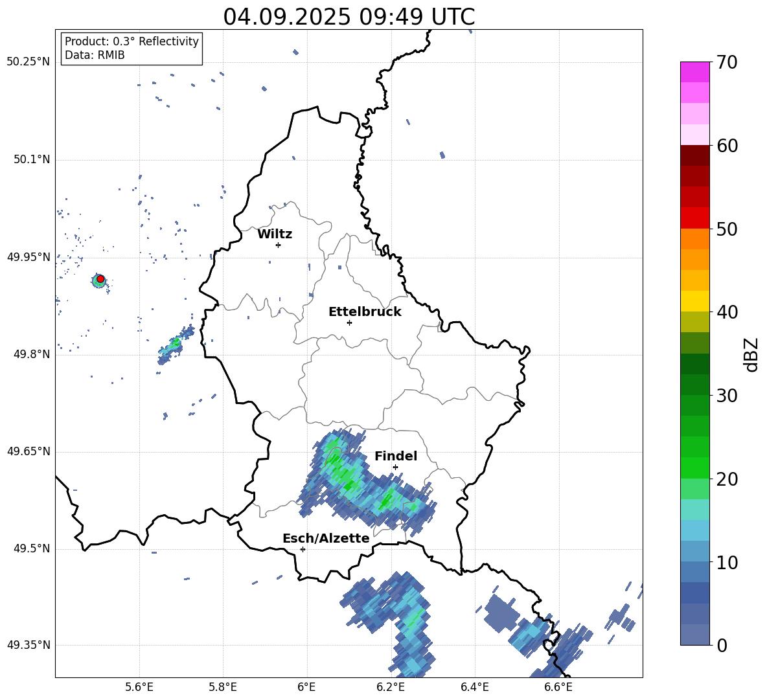Click the 5.6°E longitude label

139,687
